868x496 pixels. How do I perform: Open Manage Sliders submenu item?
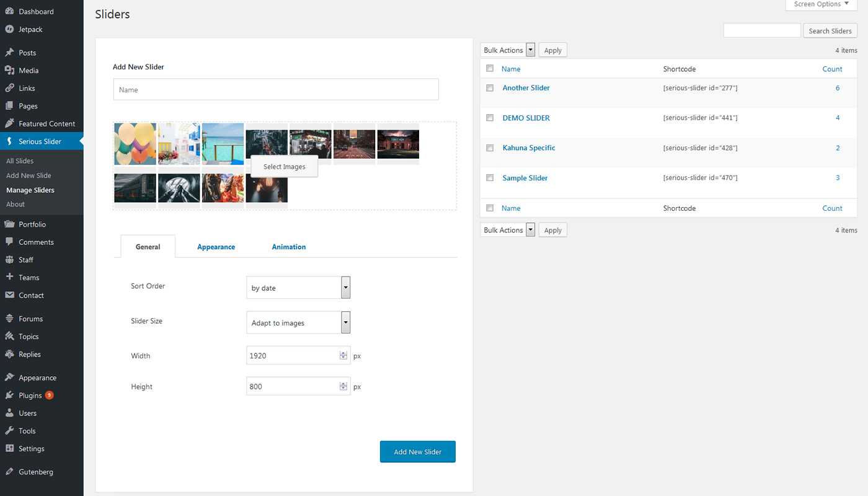click(30, 190)
